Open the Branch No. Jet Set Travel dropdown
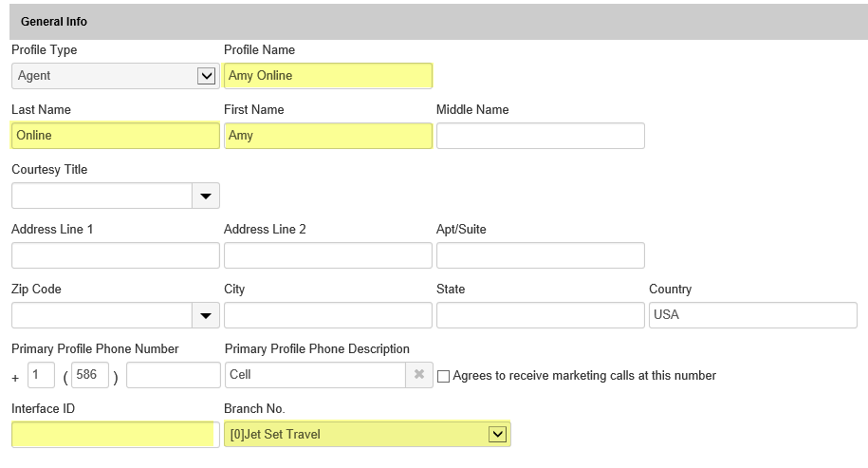 tap(496, 434)
